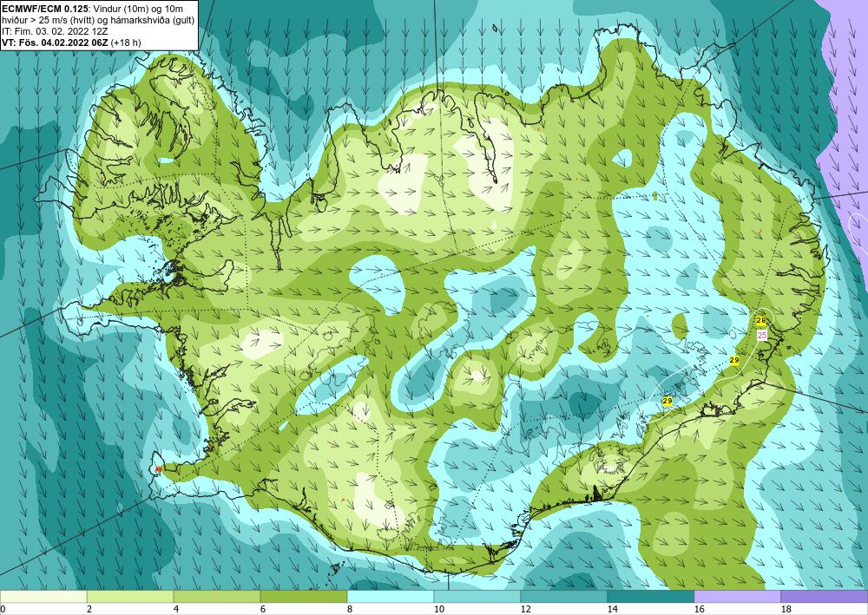
Task: Click the legend scale value 14
Action: point(612,609)
